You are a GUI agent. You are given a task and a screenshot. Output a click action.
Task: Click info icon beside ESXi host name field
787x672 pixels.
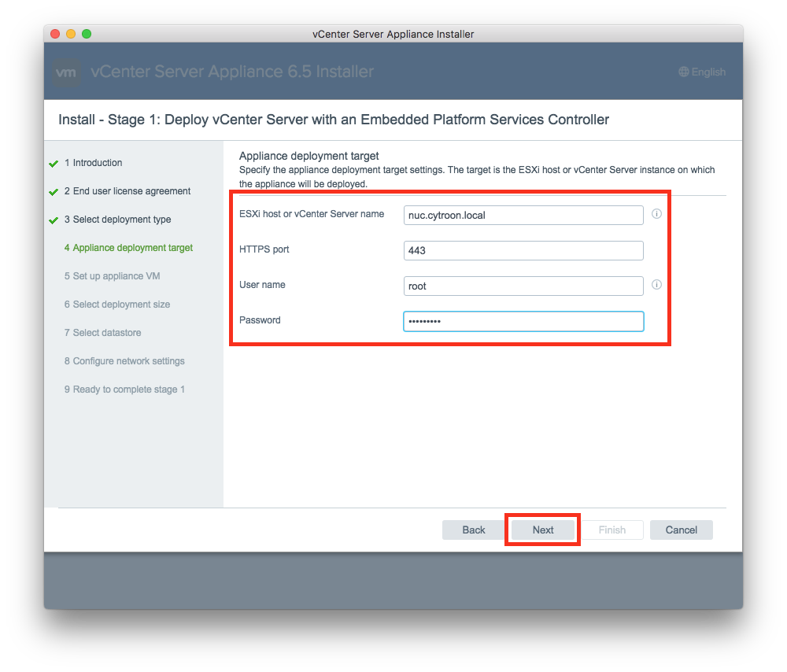[656, 214]
